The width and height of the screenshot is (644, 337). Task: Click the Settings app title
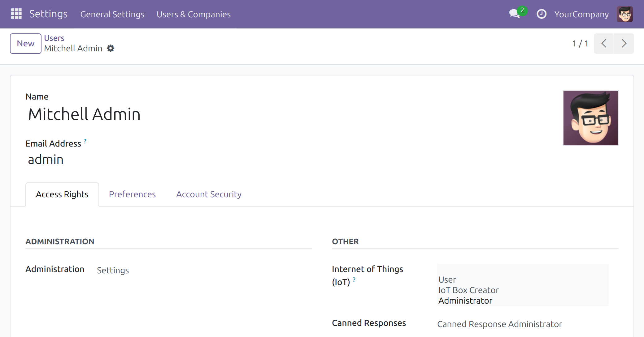point(48,14)
